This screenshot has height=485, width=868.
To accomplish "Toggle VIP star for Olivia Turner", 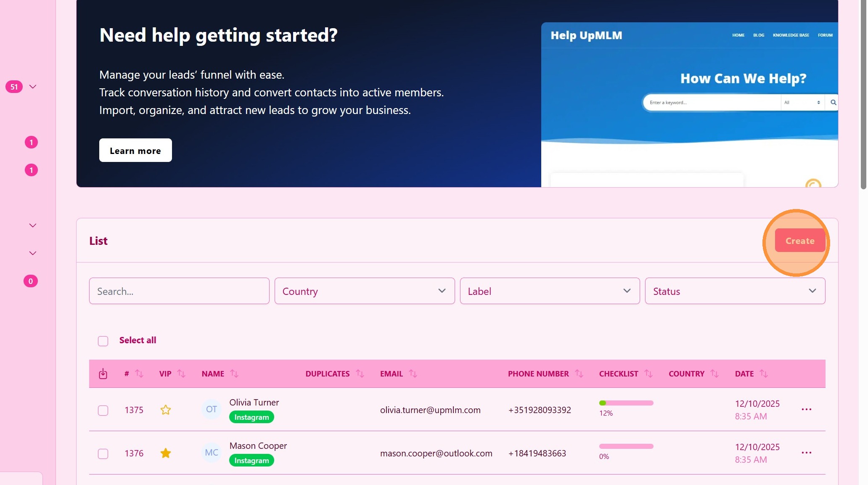I will (x=166, y=410).
